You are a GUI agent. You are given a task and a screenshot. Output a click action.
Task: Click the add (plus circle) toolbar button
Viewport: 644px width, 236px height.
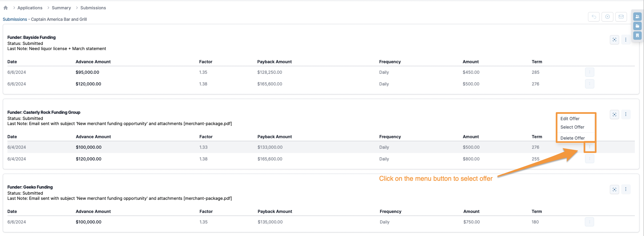pyautogui.click(x=607, y=17)
